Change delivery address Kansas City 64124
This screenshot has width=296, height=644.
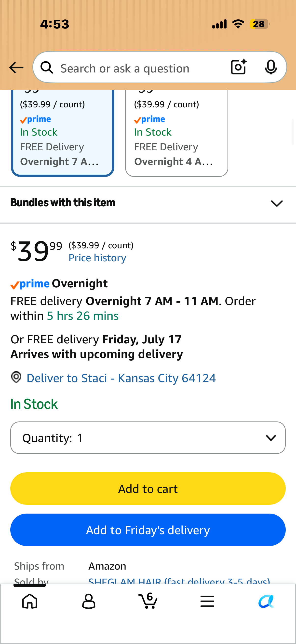coord(121,378)
